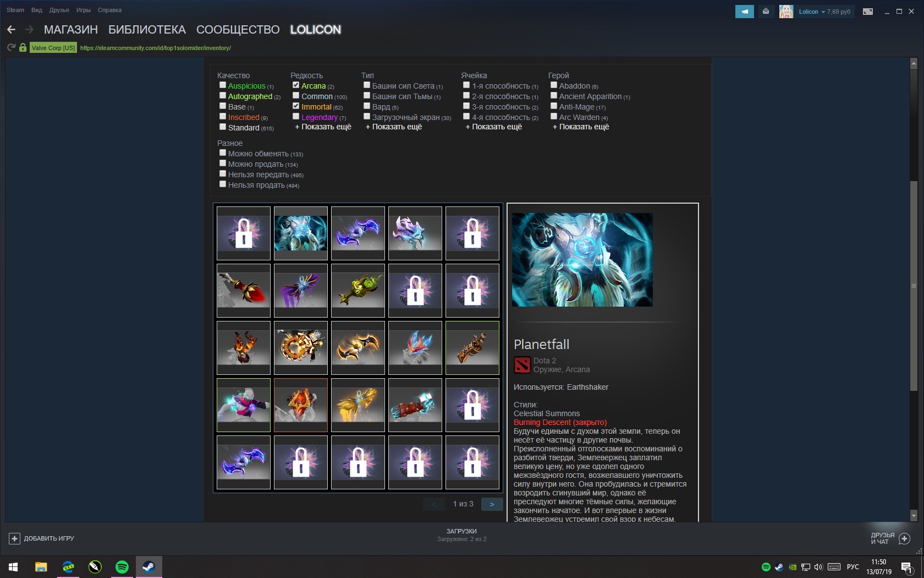Check the Legendary rarity filter

(x=296, y=117)
